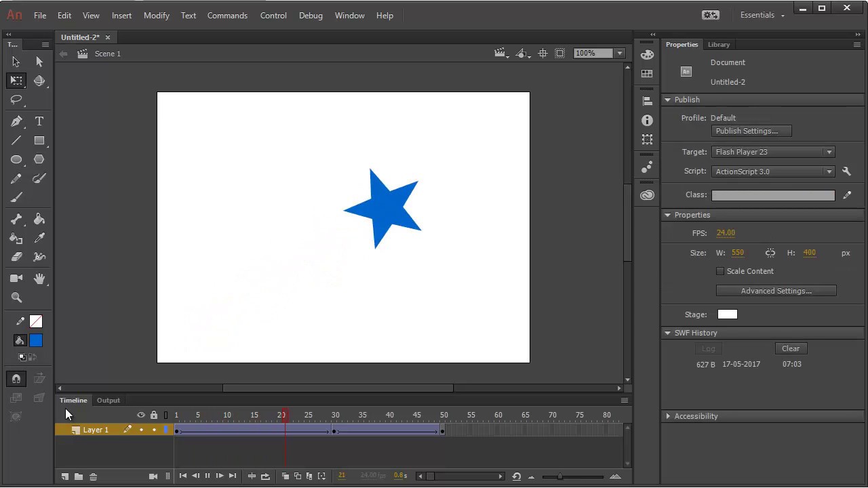Open the Script ActionScript 3.0 dropdown
868x488 pixels.
[x=773, y=171]
